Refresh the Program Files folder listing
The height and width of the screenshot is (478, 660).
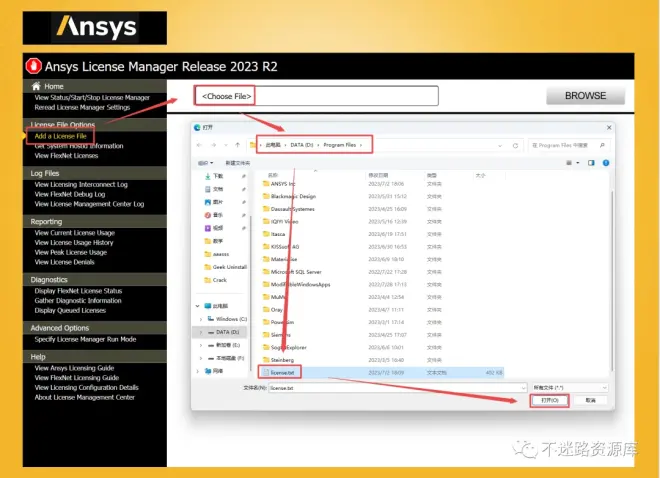(x=515, y=146)
